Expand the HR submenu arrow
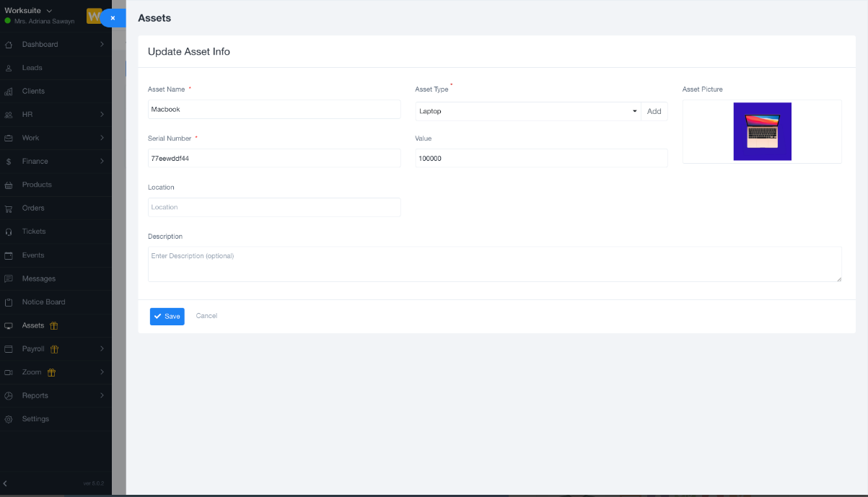 pos(102,114)
